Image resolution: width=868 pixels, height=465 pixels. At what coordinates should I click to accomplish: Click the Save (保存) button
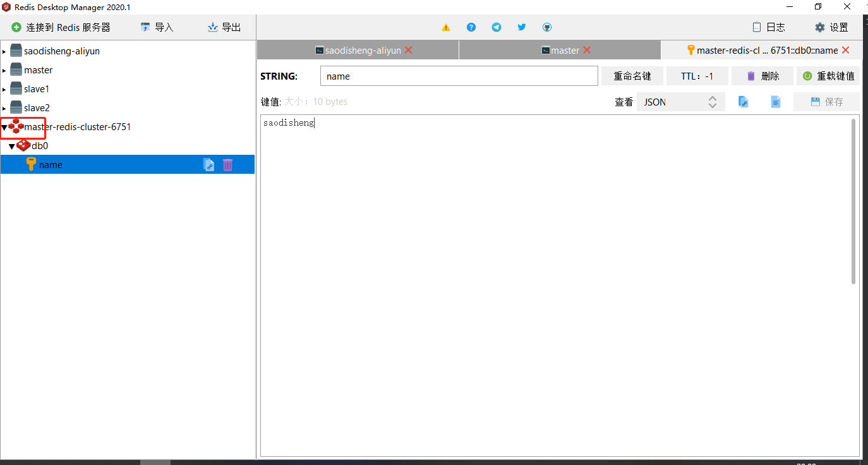826,102
